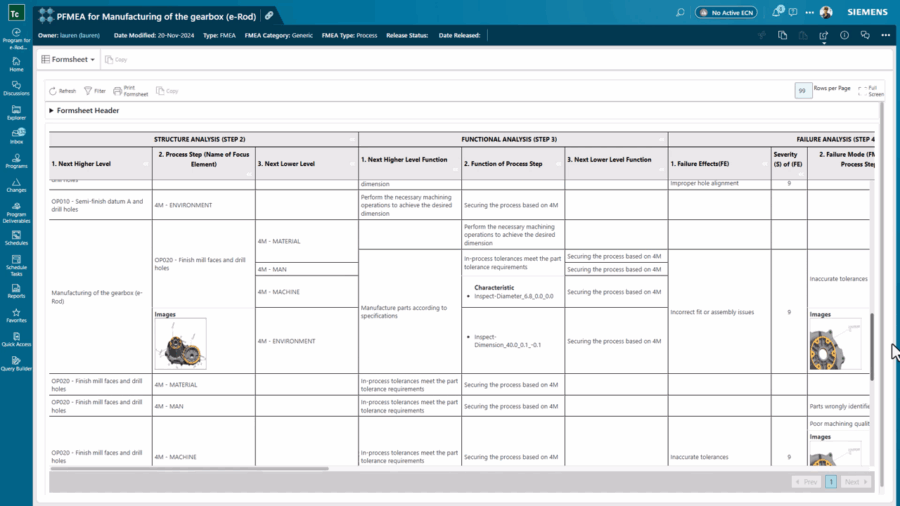Click Copy next to Formsheet dropdown

pos(116,59)
